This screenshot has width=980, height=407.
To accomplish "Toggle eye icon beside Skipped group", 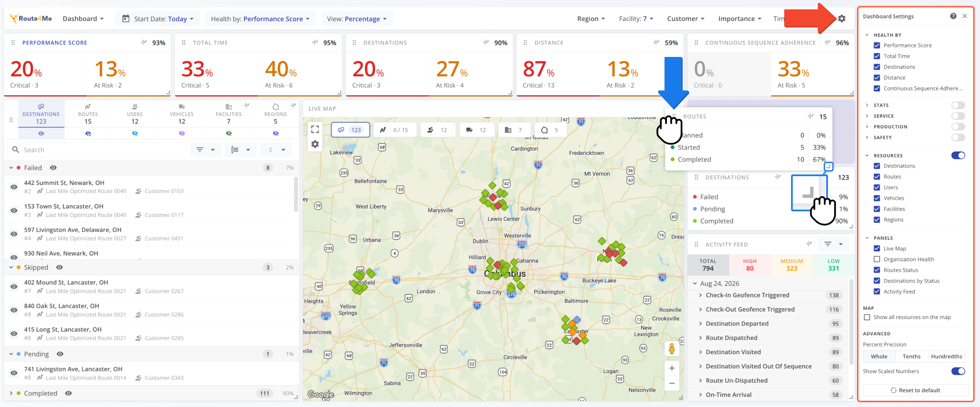I will (x=60, y=267).
